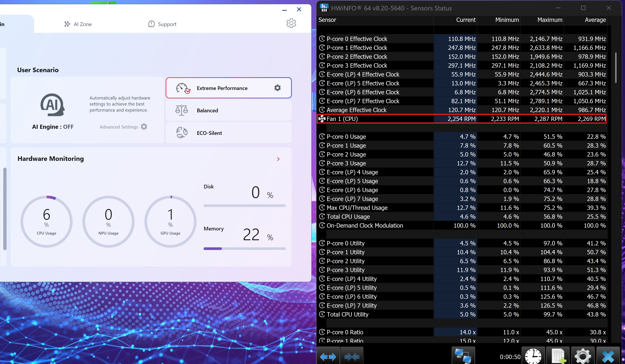Screen dimensions: 625x364
Task: Select Max CPU/Thread Usage row
Action: (x=462, y=207)
